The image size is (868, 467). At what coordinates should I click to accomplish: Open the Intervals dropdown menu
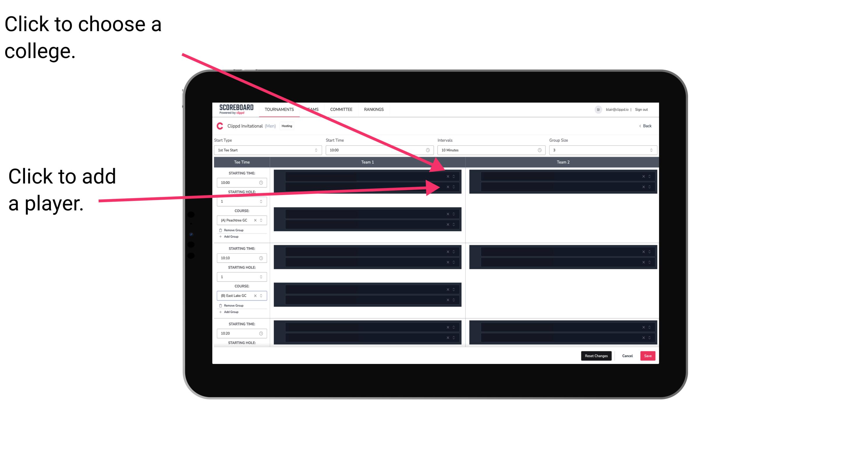coord(490,150)
